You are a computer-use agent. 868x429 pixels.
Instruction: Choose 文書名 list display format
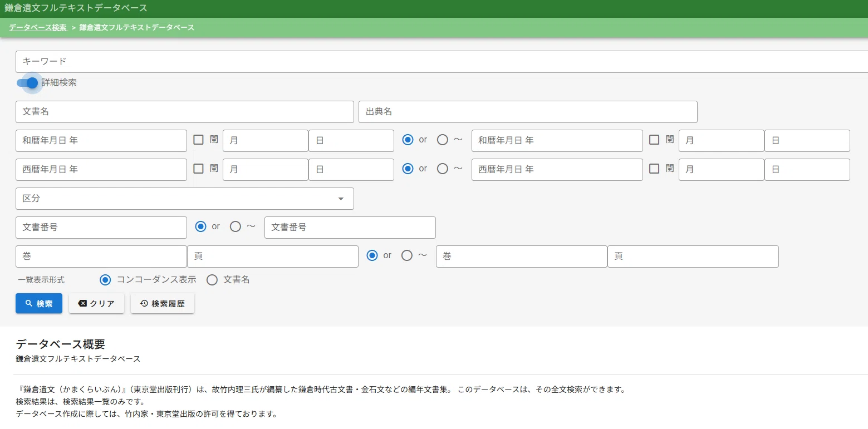[x=212, y=280]
